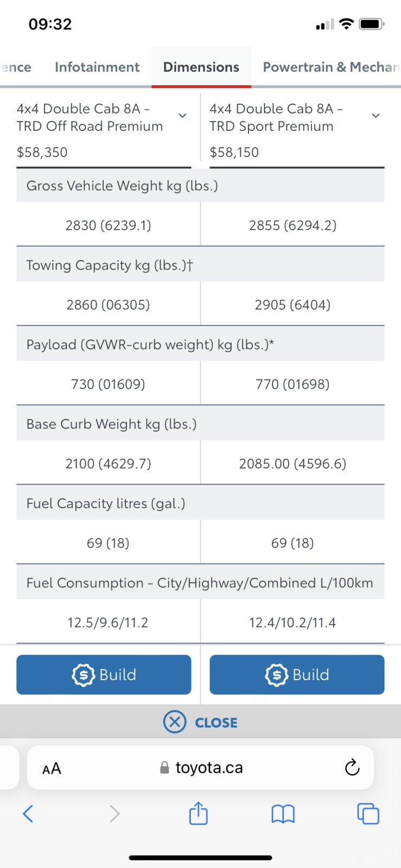The height and width of the screenshot is (868, 401).
Task: Build the TRD Off Road Premium
Action: (104, 674)
